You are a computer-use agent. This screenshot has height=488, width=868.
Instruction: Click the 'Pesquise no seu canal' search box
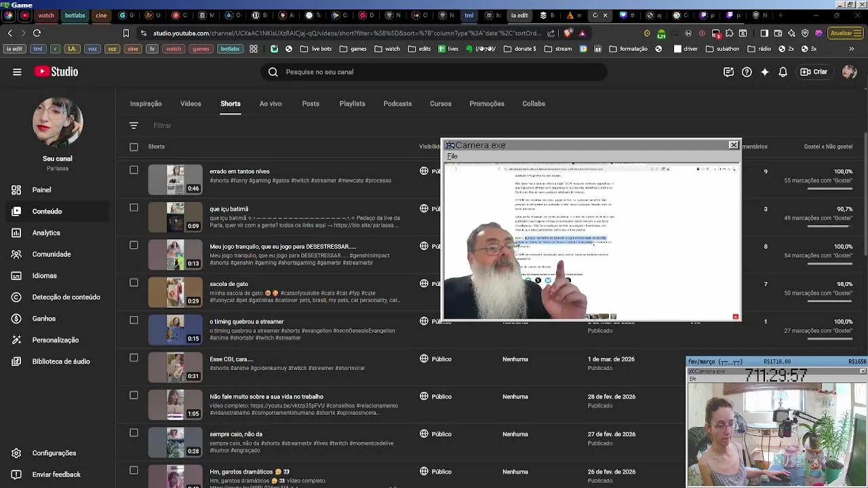tap(434, 72)
